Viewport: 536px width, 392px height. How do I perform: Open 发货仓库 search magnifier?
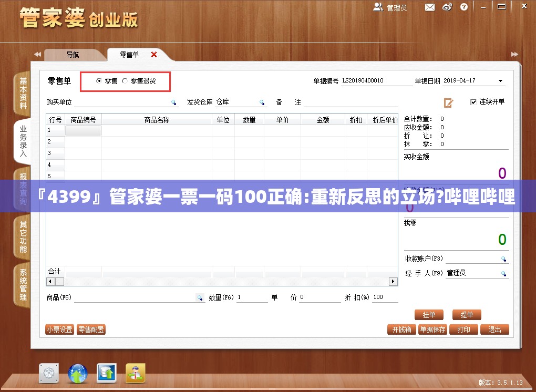point(262,102)
